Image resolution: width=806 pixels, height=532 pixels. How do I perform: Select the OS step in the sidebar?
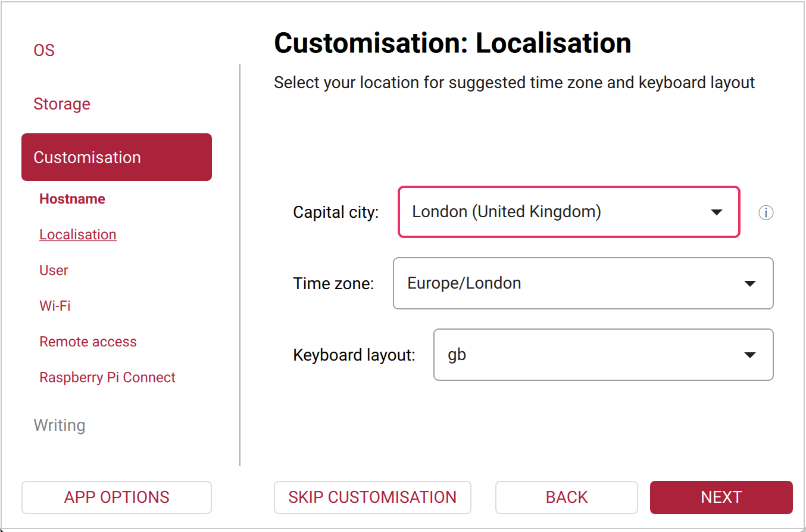pyautogui.click(x=44, y=50)
